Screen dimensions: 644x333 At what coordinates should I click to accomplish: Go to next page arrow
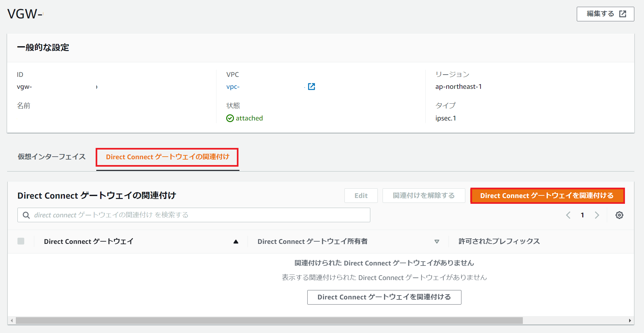pos(597,215)
